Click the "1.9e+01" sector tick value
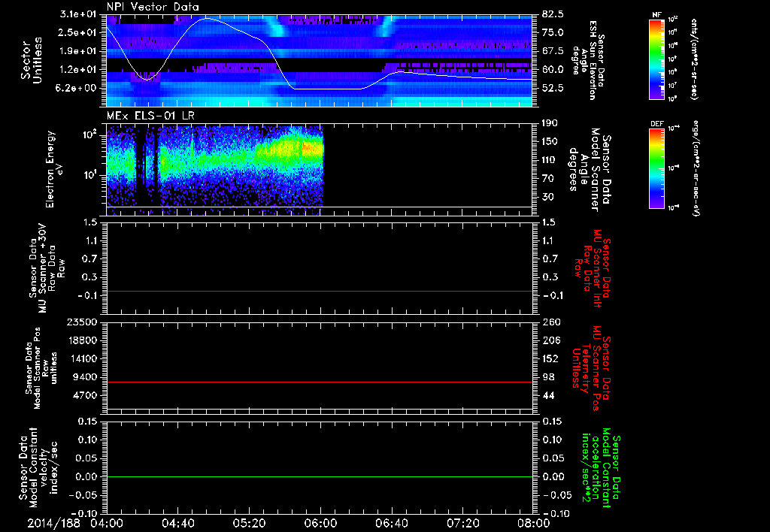Image resolution: width=770 pixels, height=532 pixels. [x=77, y=50]
